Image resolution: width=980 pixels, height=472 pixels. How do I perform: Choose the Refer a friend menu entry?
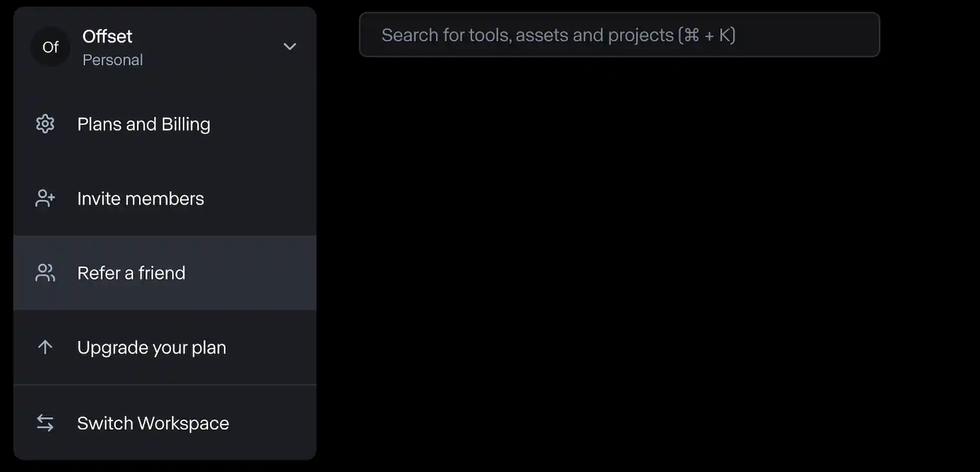131,274
